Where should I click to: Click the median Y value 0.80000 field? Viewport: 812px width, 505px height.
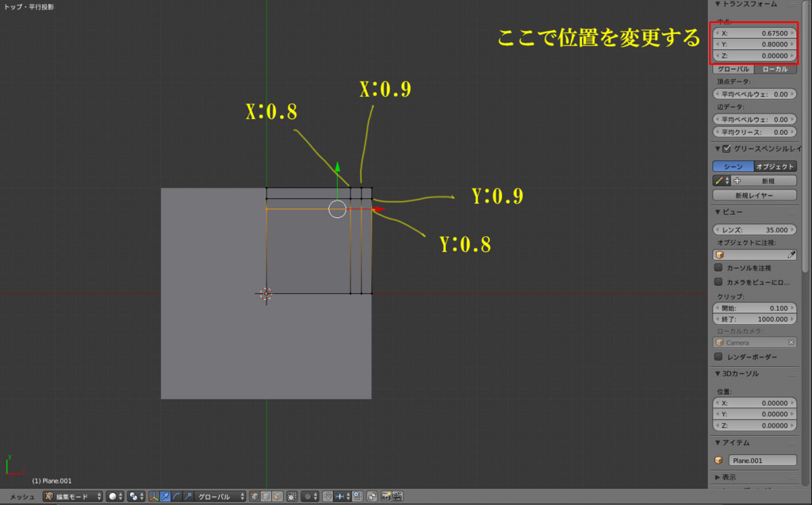[755, 44]
